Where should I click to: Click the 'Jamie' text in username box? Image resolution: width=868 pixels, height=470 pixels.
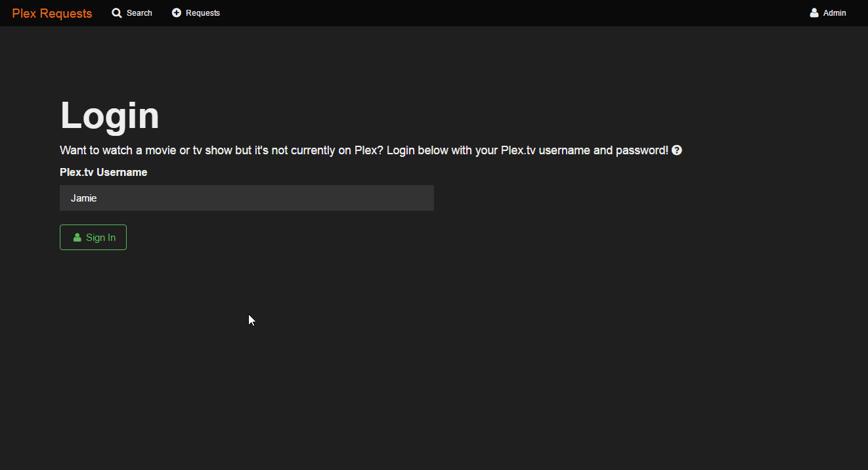tap(84, 198)
